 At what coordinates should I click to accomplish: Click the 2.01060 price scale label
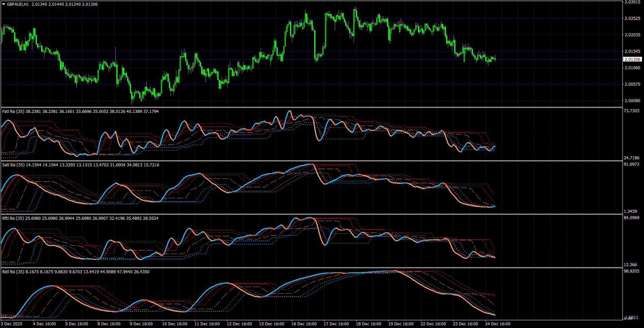click(633, 68)
